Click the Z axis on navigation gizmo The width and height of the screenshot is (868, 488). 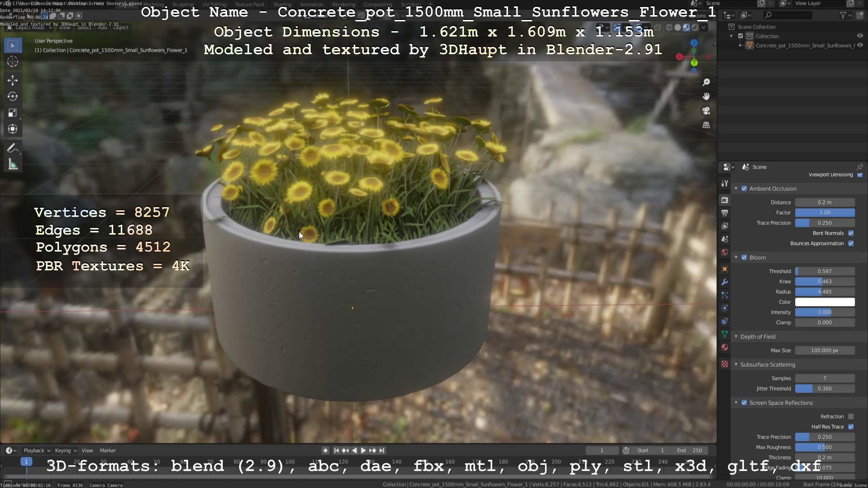pyautogui.click(x=694, y=43)
